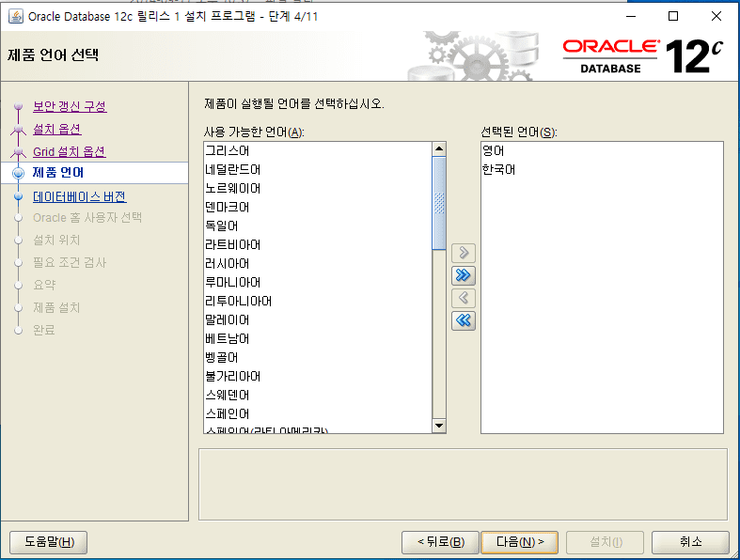
Task: Select 리투아니아어 language entry
Action: (x=318, y=301)
